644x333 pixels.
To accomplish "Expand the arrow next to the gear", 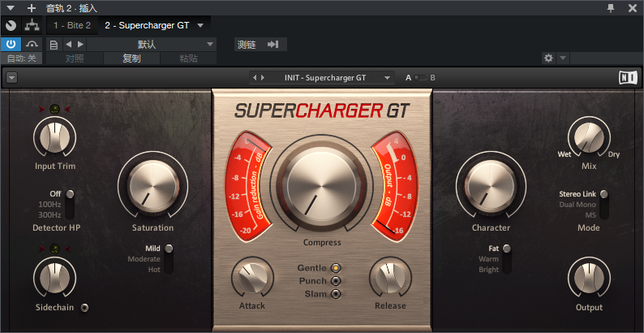I will click(563, 58).
